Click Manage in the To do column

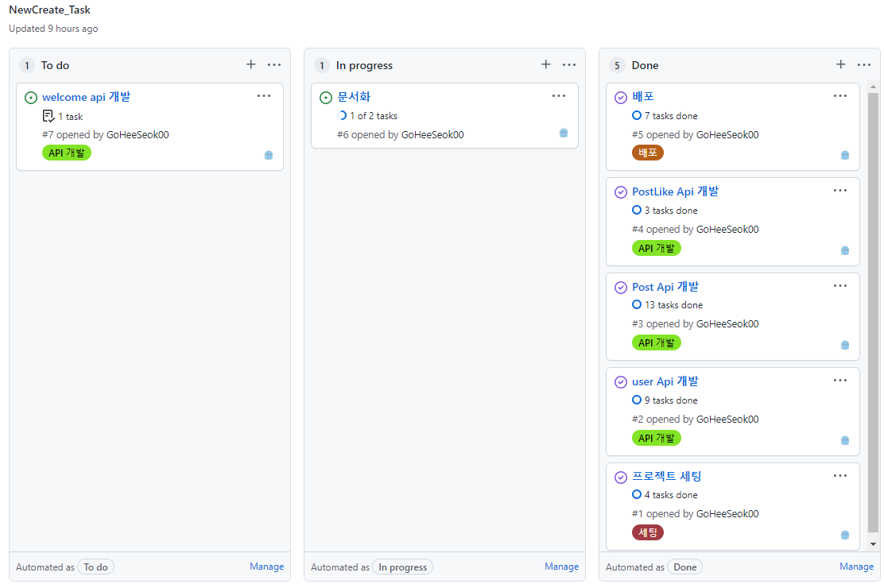pyautogui.click(x=266, y=567)
